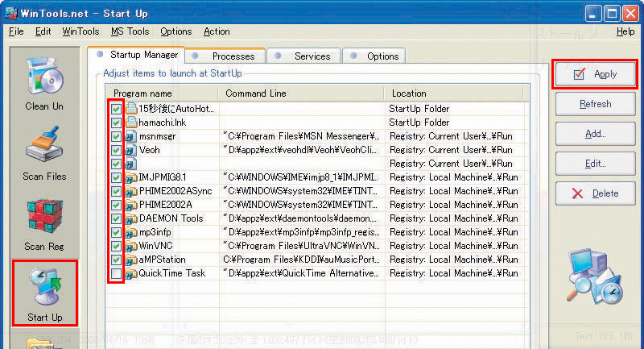Click the Apply button
This screenshot has width=644, height=349.
pos(595,74)
